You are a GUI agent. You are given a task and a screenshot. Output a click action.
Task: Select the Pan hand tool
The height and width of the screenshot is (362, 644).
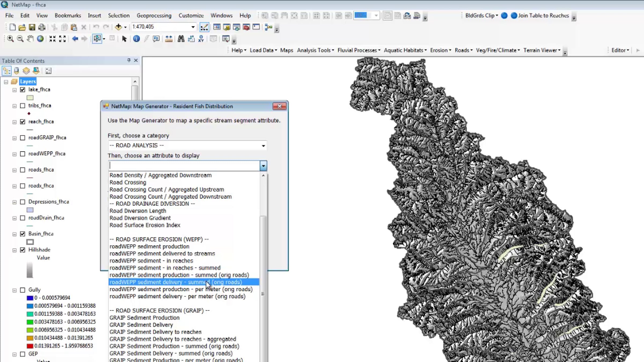pyautogui.click(x=30, y=39)
